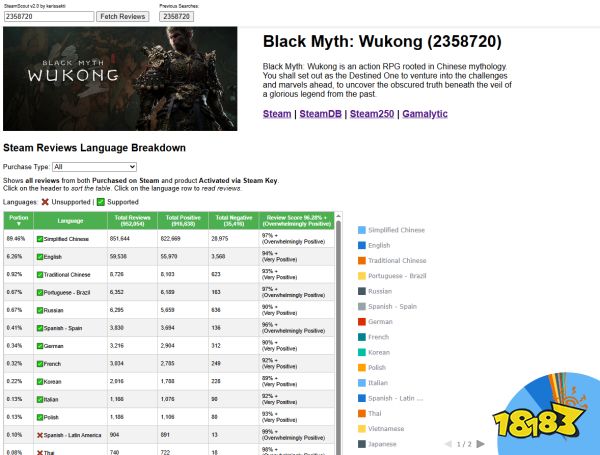
Task: Toggle Spanish - Spain legend swatch
Action: pyautogui.click(x=362, y=307)
